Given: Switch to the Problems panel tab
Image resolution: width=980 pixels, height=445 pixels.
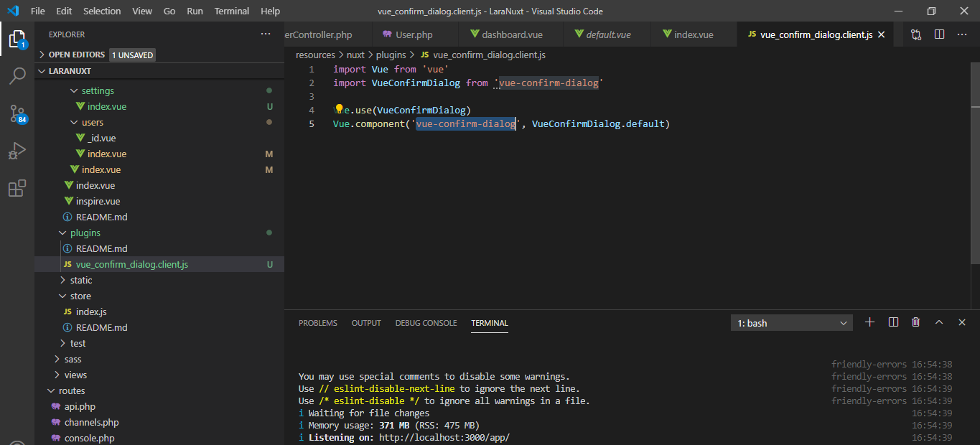Looking at the screenshot, I should tap(318, 323).
